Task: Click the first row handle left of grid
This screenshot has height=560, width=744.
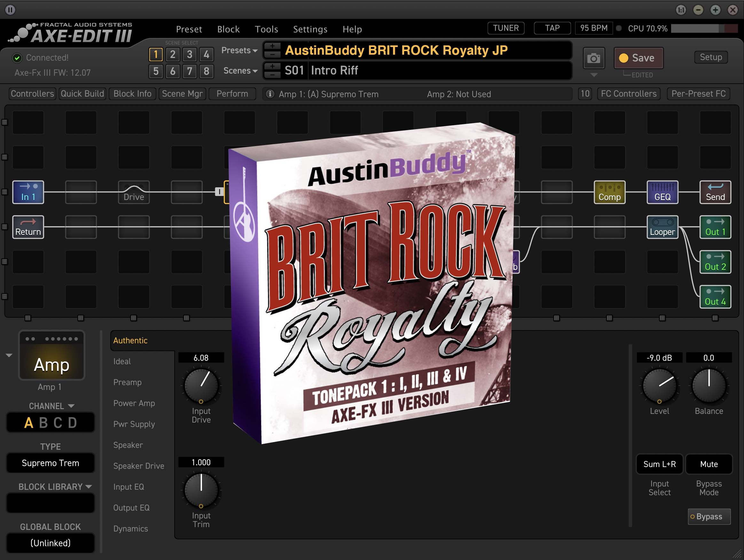Action: click(5, 122)
